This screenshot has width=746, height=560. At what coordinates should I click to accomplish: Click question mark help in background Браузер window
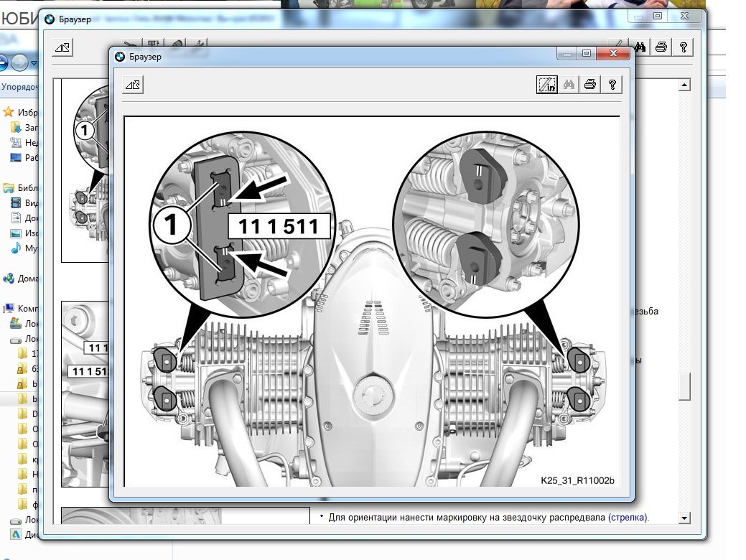[x=683, y=47]
